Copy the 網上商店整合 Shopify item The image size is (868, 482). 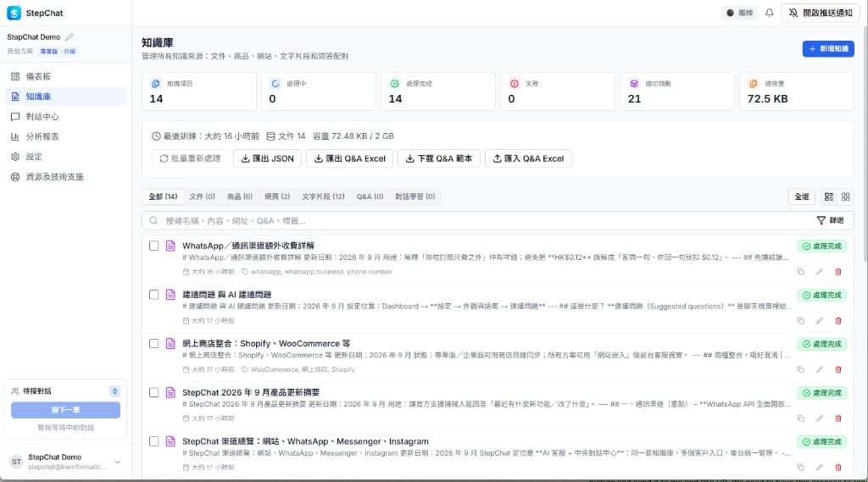click(x=800, y=369)
